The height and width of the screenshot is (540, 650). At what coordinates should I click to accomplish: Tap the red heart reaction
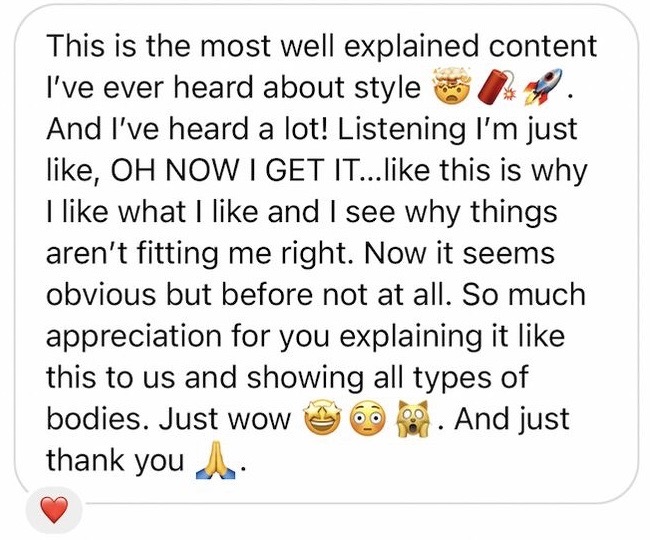[x=54, y=511]
